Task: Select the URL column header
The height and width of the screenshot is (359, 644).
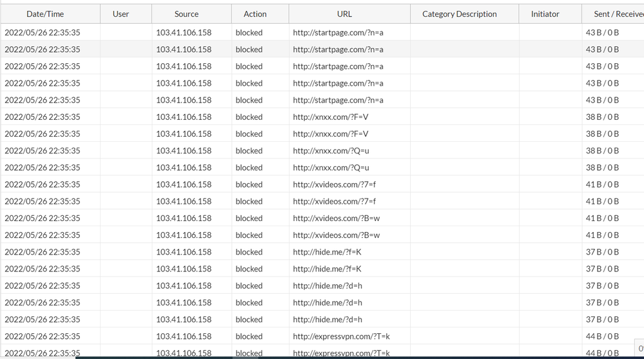Action: (x=344, y=14)
